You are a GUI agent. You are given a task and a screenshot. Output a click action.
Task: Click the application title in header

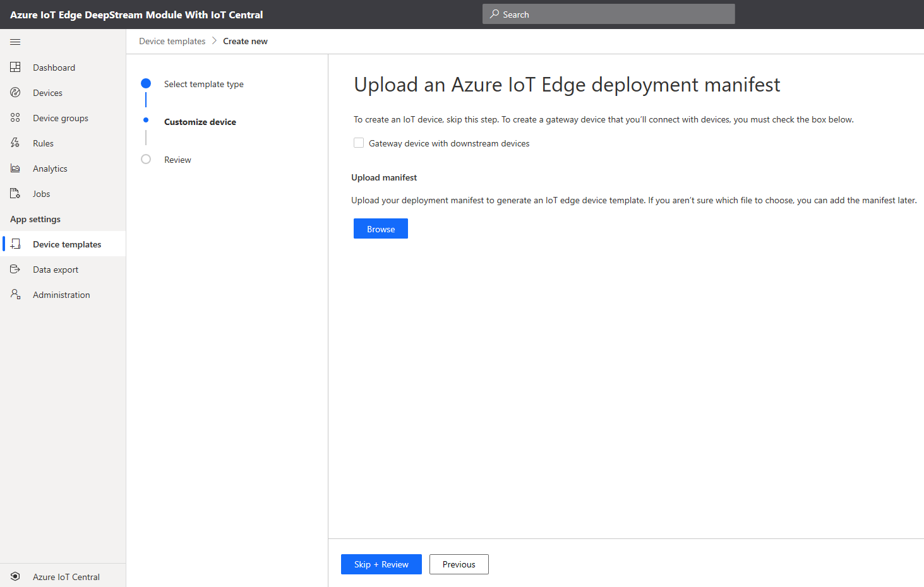coord(136,15)
